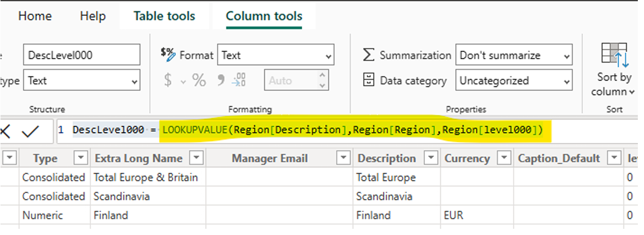Click the Scandinavia Description cell
Viewport: 644px width, 235px height.
click(x=397, y=196)
